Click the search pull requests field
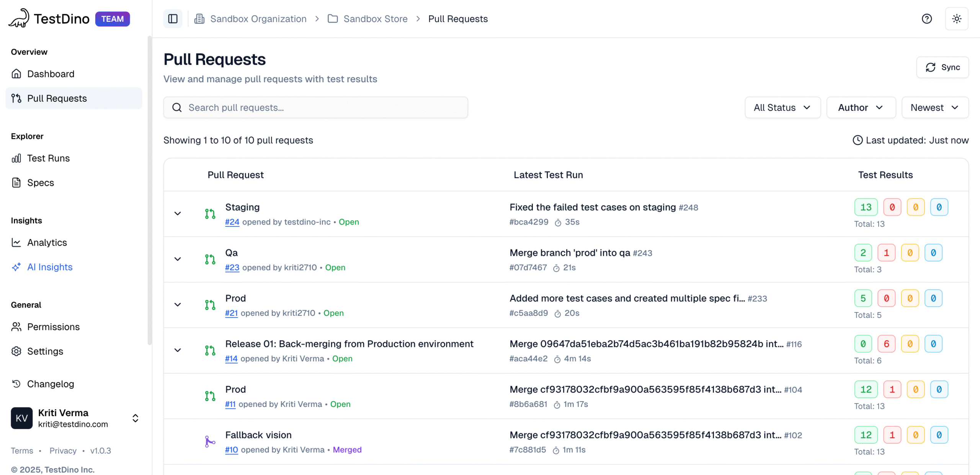This screenshot has width=980, height=475. click(315, 107)
